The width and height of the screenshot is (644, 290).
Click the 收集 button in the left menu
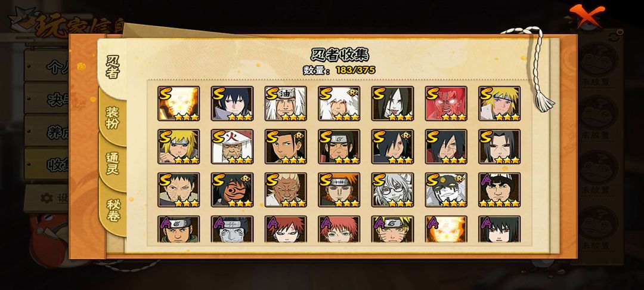(x=47, y=164)
